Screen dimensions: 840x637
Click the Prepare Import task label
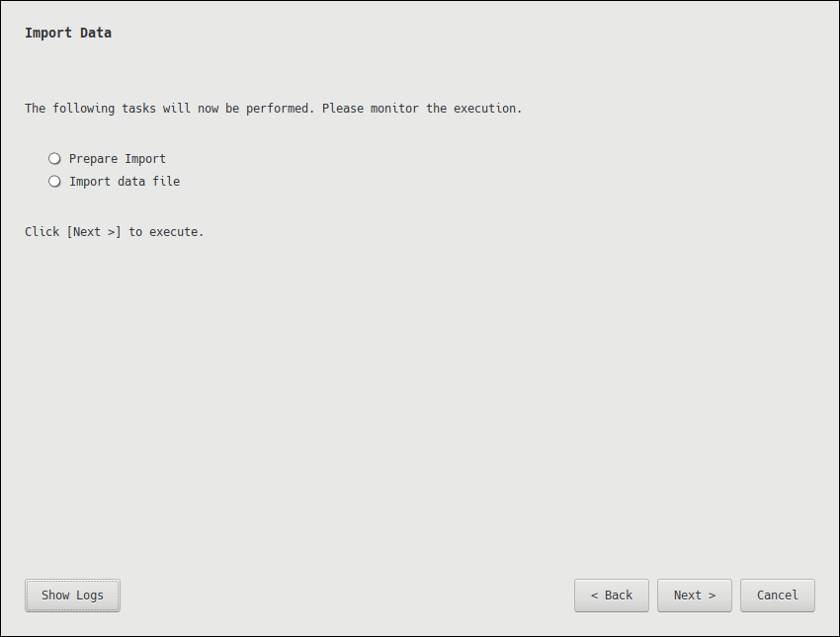point(118,159)
